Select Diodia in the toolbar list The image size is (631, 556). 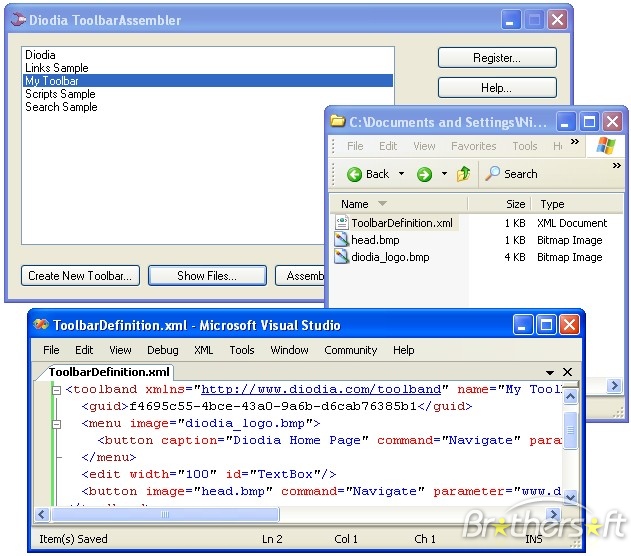207,55
